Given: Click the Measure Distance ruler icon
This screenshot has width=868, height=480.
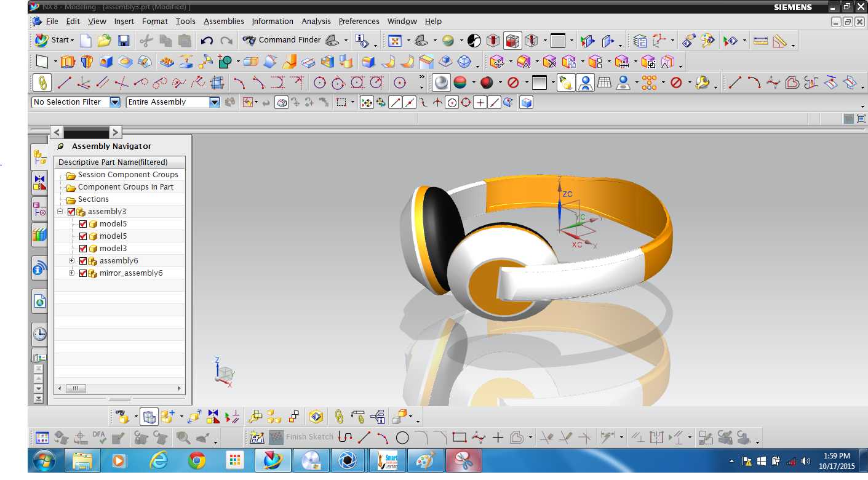Looking at the screenshot, I should pyautogui.click(x=761, y=41).
